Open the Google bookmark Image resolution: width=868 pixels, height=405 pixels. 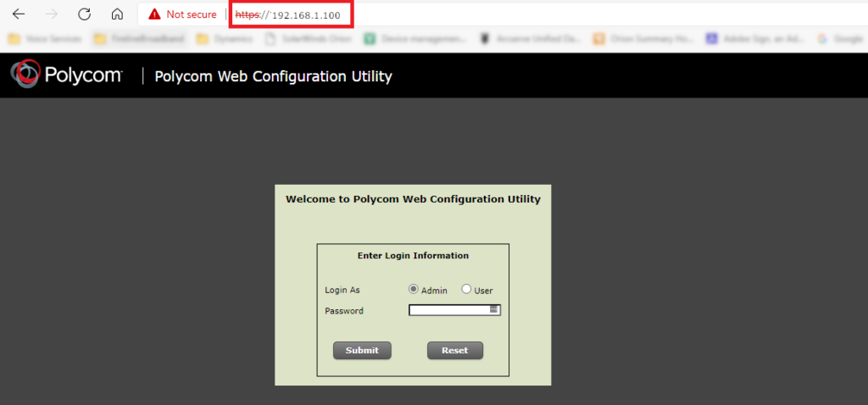pyautogui.click(x=840, y=39)
